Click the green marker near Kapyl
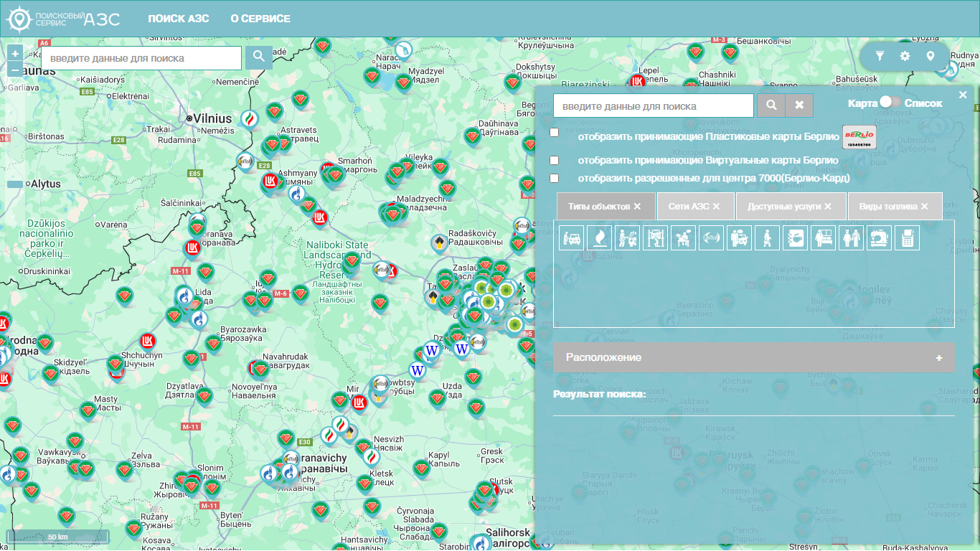Viewport: 980px width, 551px height. pyautogui.click(x=422, y=469)
